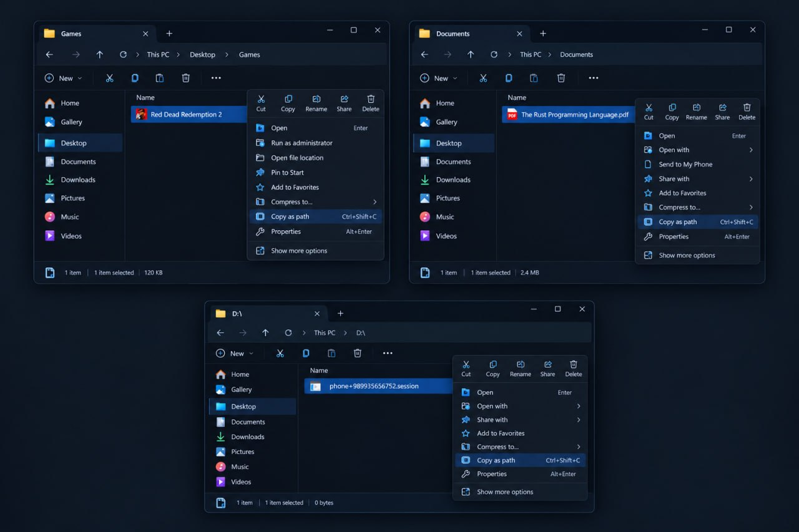
Task: Close the Documents tab
Action: 519,34
